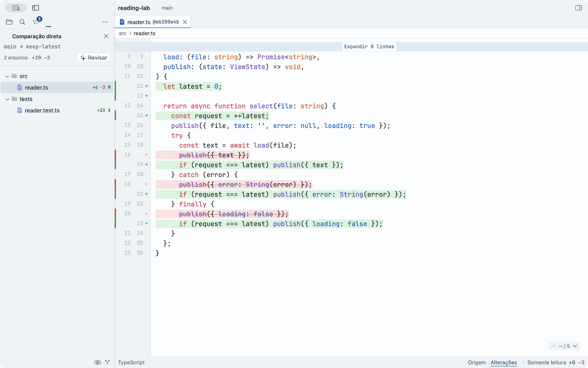Open the search magnifier icon in sidebar

click(x=22, y=22)
